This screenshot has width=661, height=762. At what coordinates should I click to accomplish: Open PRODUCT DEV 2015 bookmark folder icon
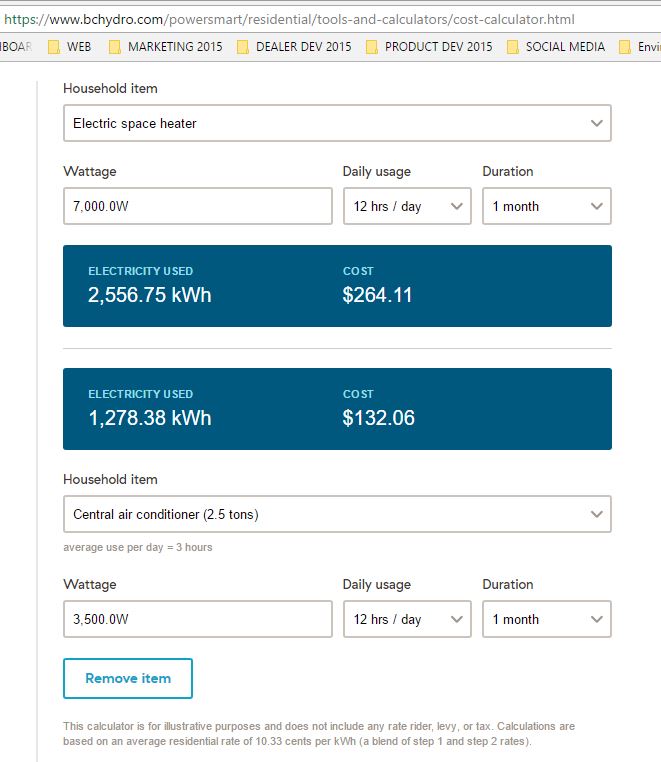tap(372, 47)
